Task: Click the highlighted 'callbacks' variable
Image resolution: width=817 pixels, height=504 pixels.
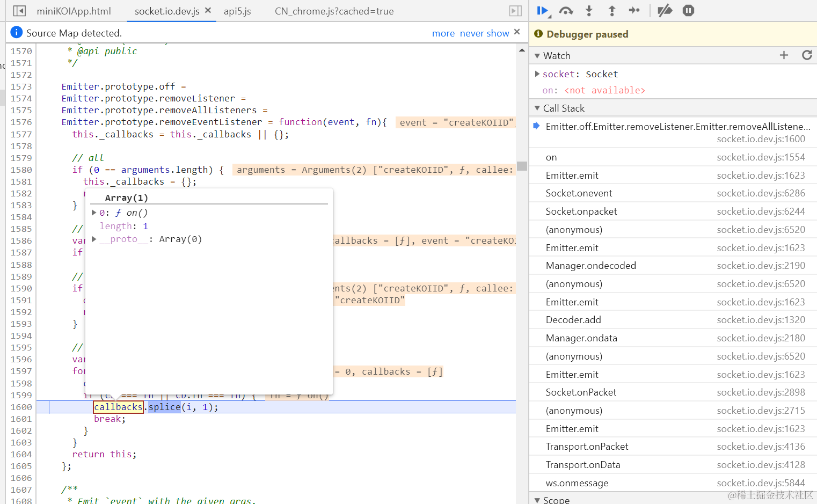Action: pyautogui.click(x=118, y=407)
